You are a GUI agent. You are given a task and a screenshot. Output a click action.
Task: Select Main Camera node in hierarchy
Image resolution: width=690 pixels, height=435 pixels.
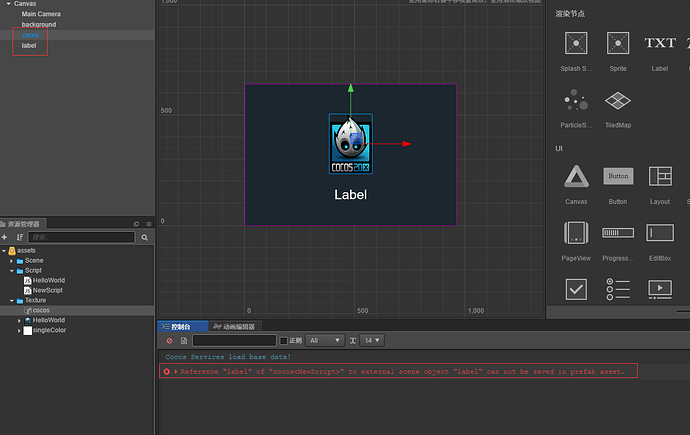[41, 14]
